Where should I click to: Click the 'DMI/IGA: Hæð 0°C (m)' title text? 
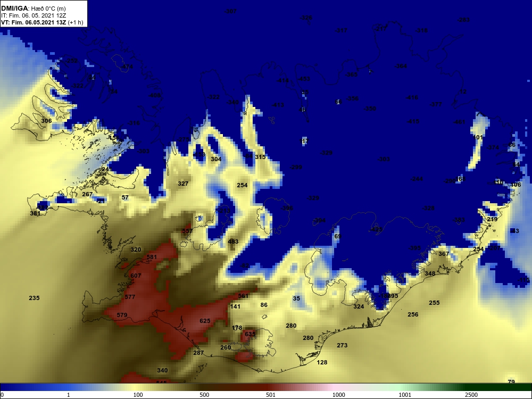[x=33, y=9]
